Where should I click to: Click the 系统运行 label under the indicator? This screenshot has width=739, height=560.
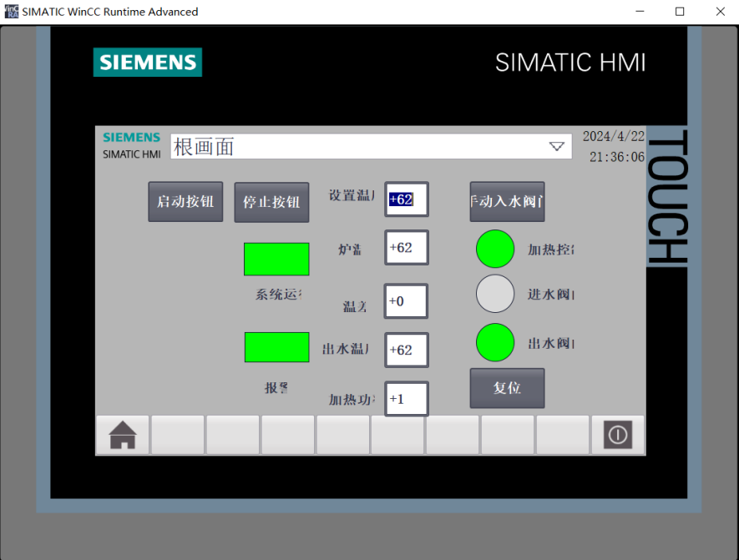pos(278,295)
